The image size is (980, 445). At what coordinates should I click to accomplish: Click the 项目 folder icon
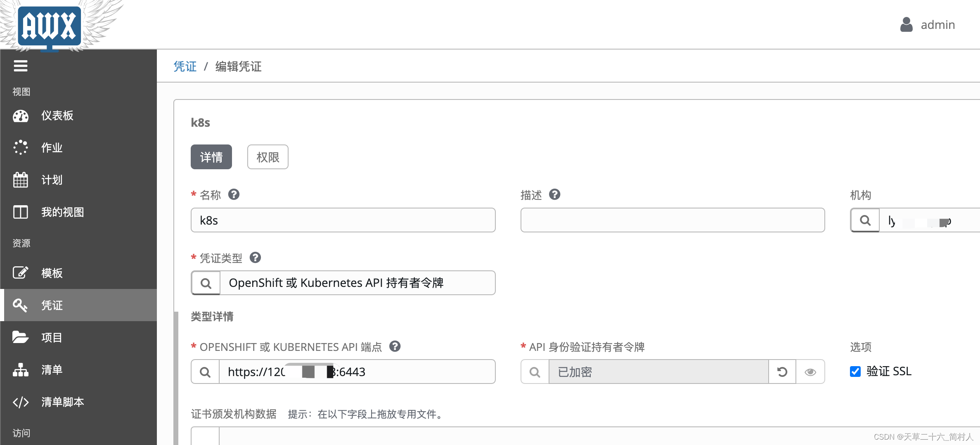tap(20, 337)
